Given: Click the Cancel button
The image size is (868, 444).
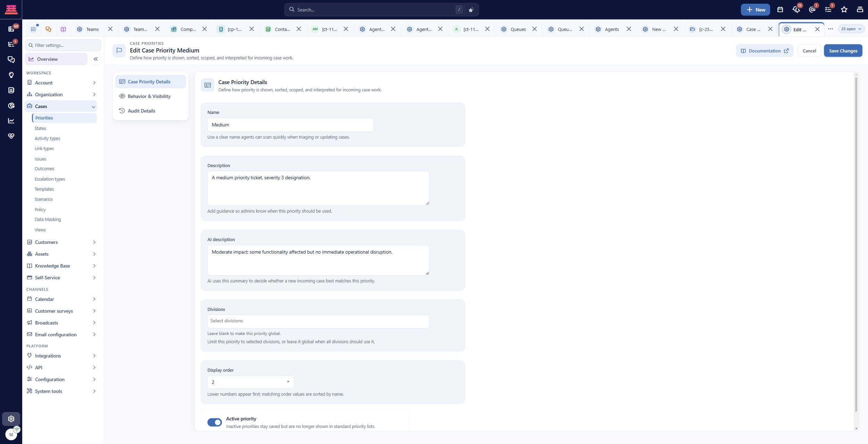Looking at the screenshot, I should coord(809,51).
